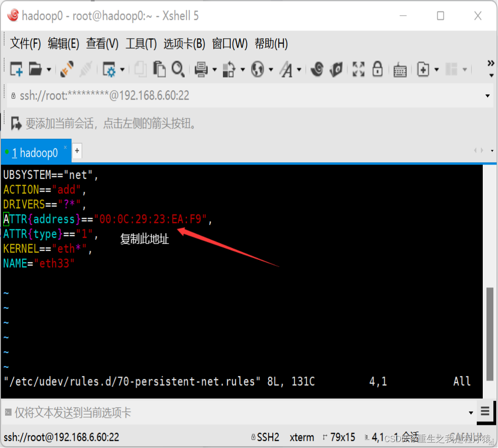498x448 pixels.
Task: Click the KERNEL=="eth*" line
Action: click(47, 249)
